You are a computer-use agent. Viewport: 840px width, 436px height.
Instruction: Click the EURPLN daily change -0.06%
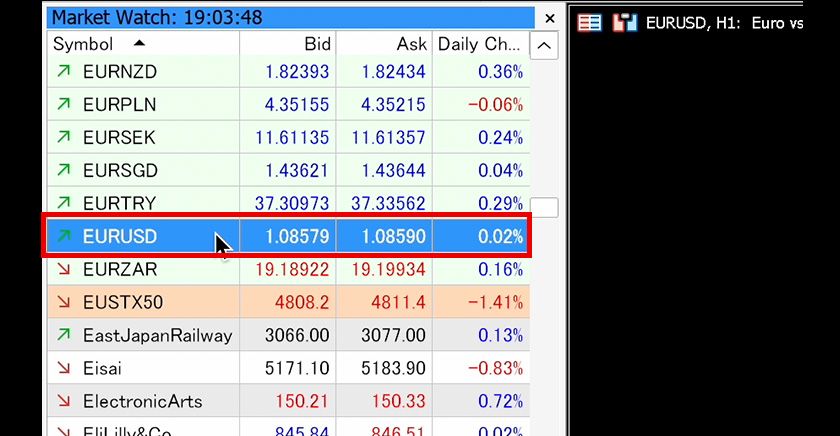[x=496, y=104]
